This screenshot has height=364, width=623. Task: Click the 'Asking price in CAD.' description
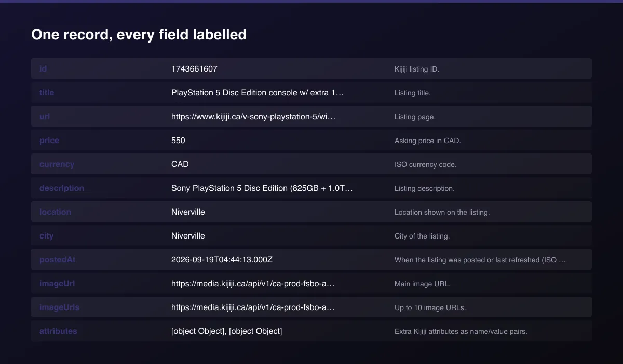point(428,141)
